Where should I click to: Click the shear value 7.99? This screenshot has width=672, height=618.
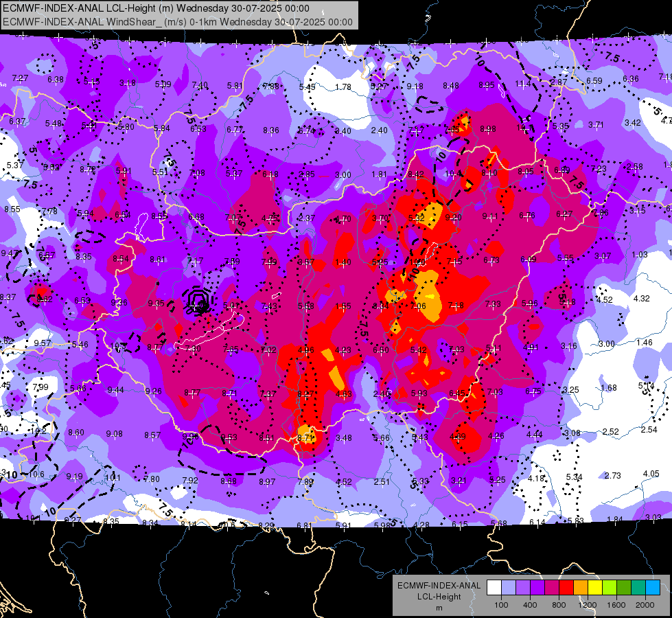(x=40, y=387)
